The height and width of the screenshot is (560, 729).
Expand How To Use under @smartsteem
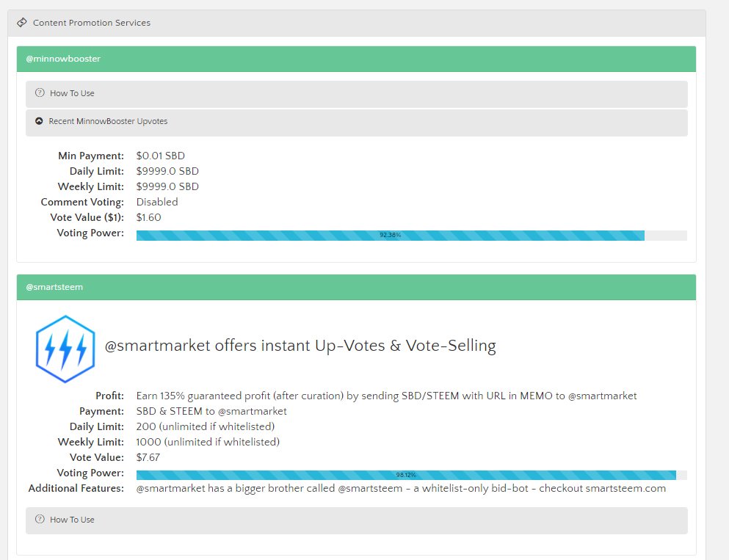tap(357, 520)
